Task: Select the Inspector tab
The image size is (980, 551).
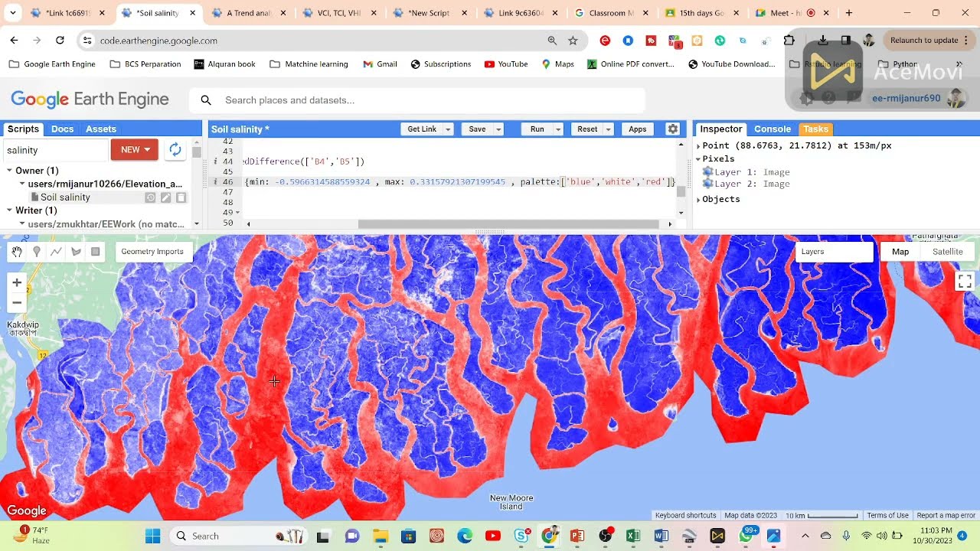Action: 720,129
